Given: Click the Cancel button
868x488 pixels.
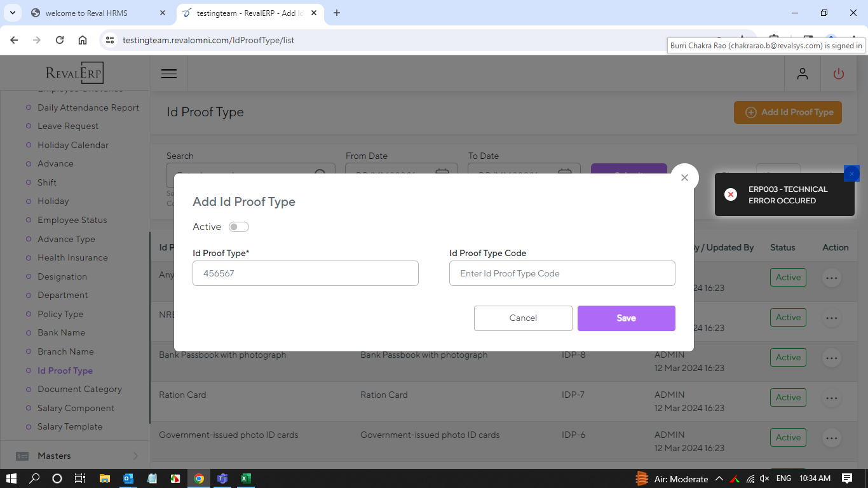Looking at the screenshot, I should [x=523, y=318].
